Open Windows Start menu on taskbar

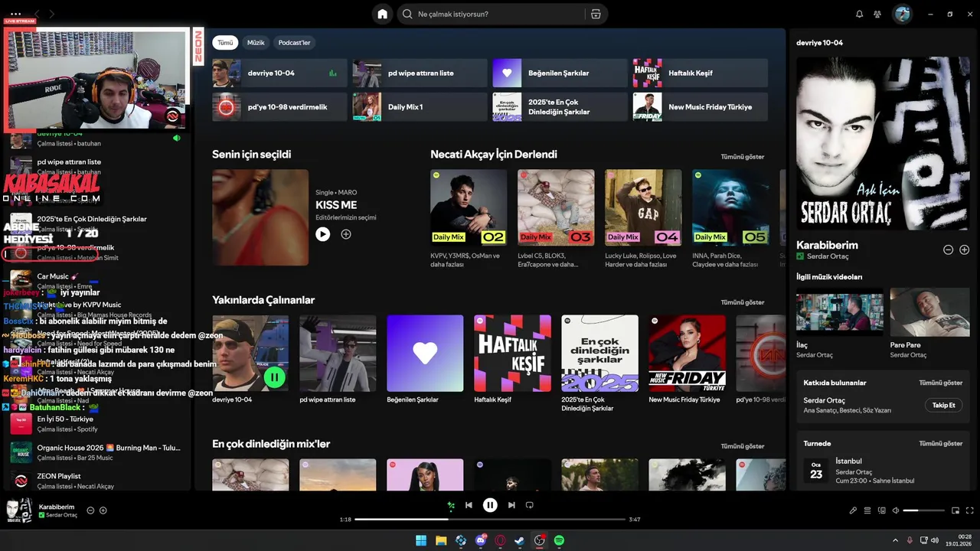coord(421,541)
